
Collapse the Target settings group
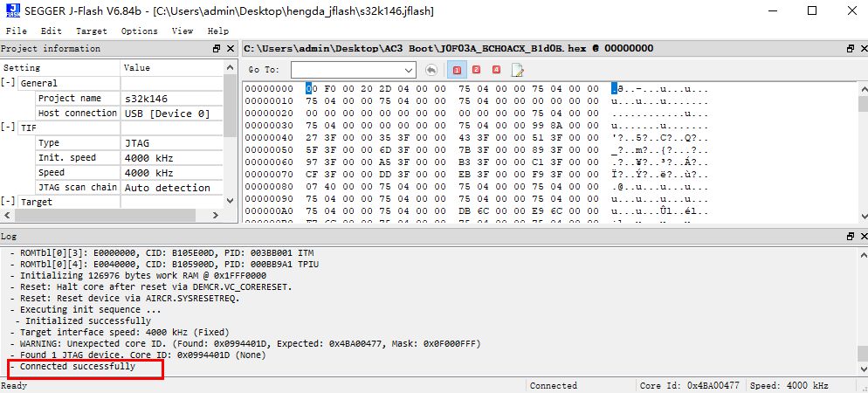click(x=8, y=202)
